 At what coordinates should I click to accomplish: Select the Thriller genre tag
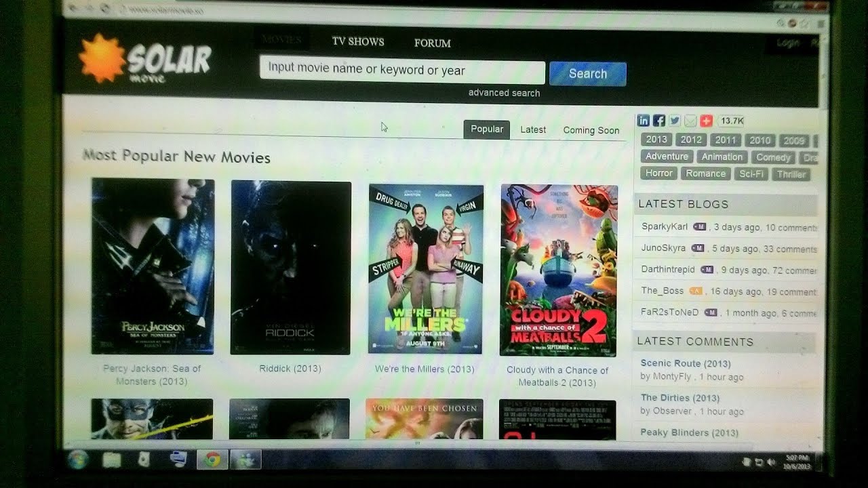(x=791, y=175)
